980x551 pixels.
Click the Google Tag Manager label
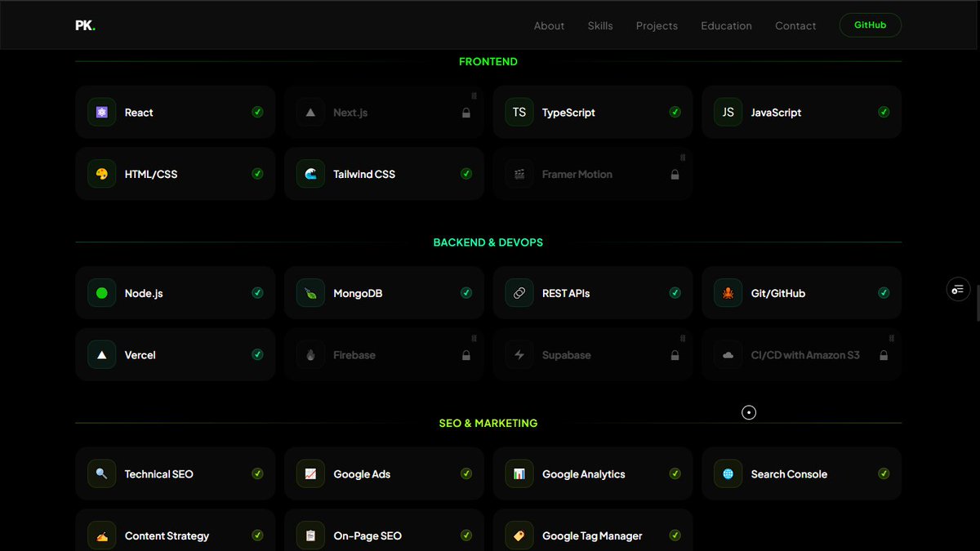pos(592,536)
